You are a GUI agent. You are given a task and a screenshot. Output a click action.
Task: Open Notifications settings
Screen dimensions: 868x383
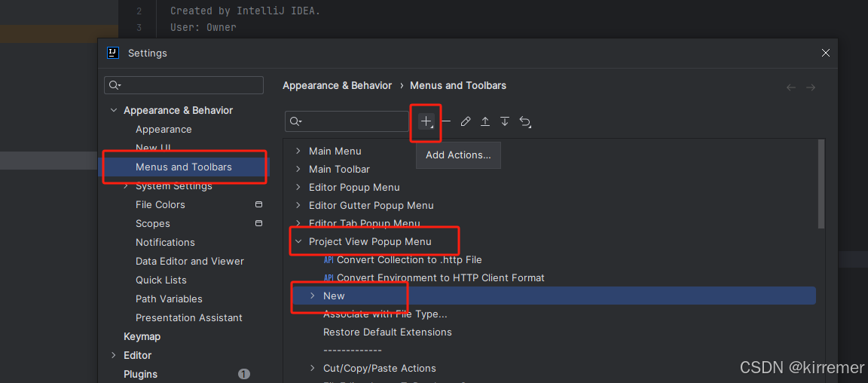[x=166, y=242]
